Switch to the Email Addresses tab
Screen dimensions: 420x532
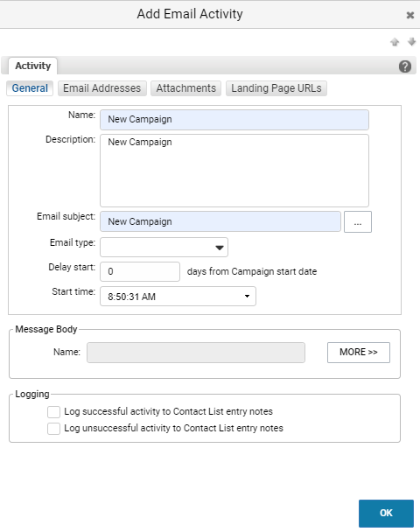coord(101,88)
